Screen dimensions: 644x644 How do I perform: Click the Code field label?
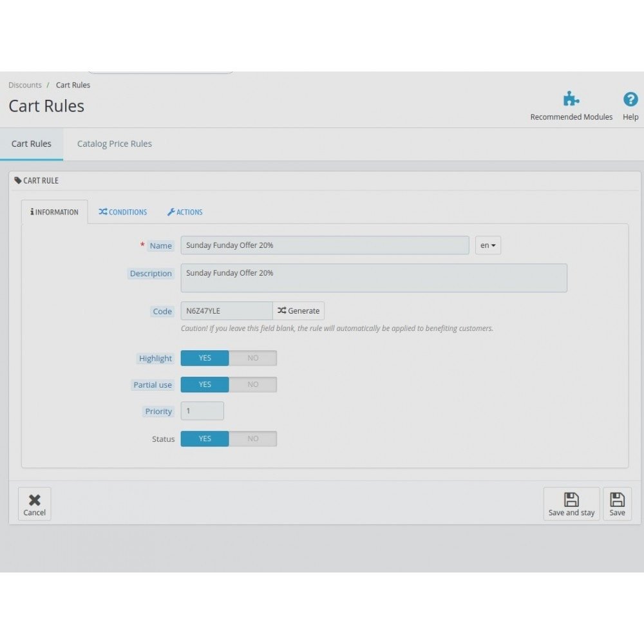[x=162, y=311]
